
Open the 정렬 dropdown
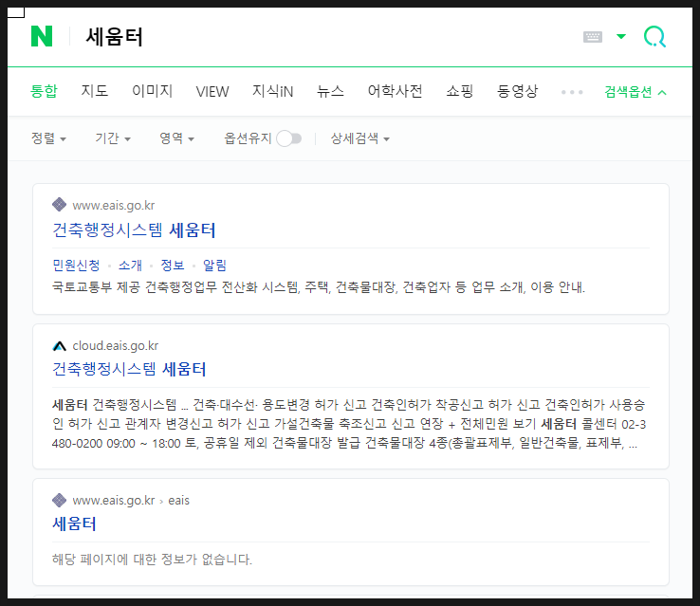pyautogui.click(x=48, y=138)
